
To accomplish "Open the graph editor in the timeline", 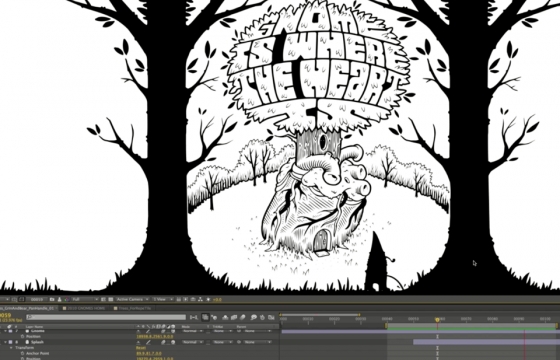I will [x=271, y=317].
